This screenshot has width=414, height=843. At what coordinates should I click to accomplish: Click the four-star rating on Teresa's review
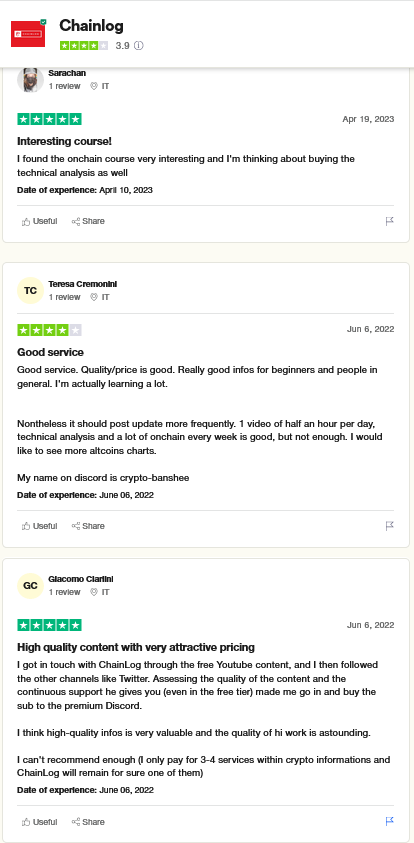click(49, 330)
